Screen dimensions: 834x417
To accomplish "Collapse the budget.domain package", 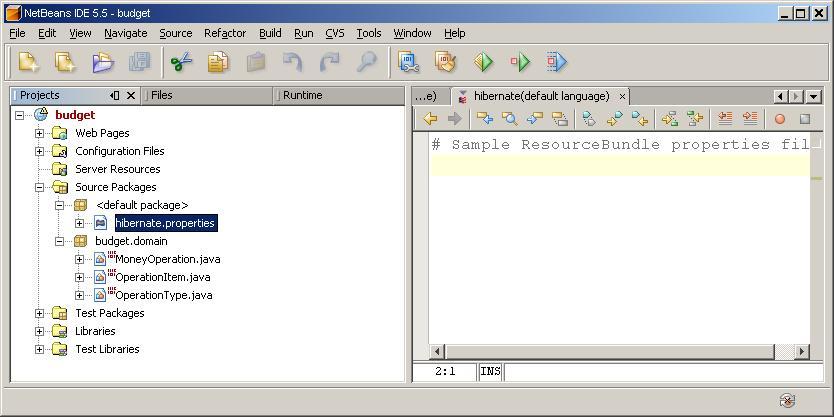I will pyautogui.click(x=59, y=241).
